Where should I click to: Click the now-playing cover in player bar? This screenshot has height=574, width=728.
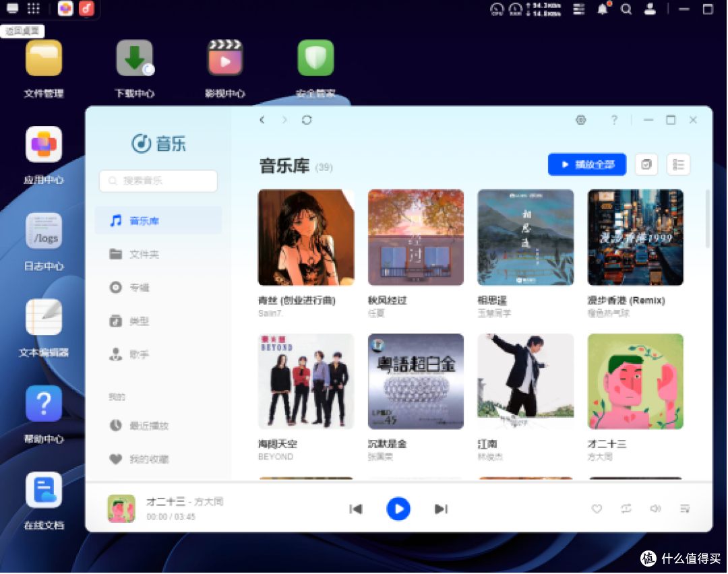click(121, 509)
